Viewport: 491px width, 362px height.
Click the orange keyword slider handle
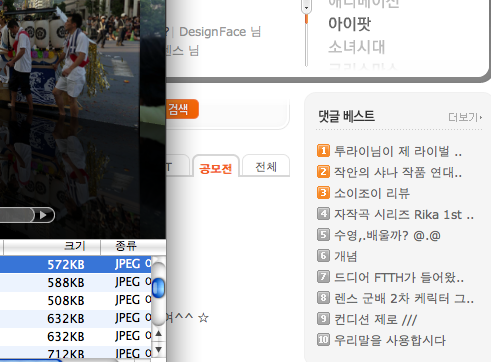[306, 19]
